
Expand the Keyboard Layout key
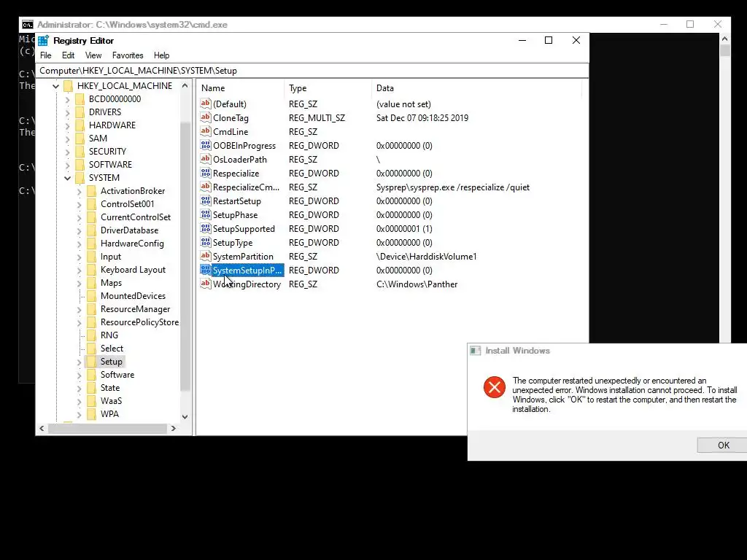point(79,270)
